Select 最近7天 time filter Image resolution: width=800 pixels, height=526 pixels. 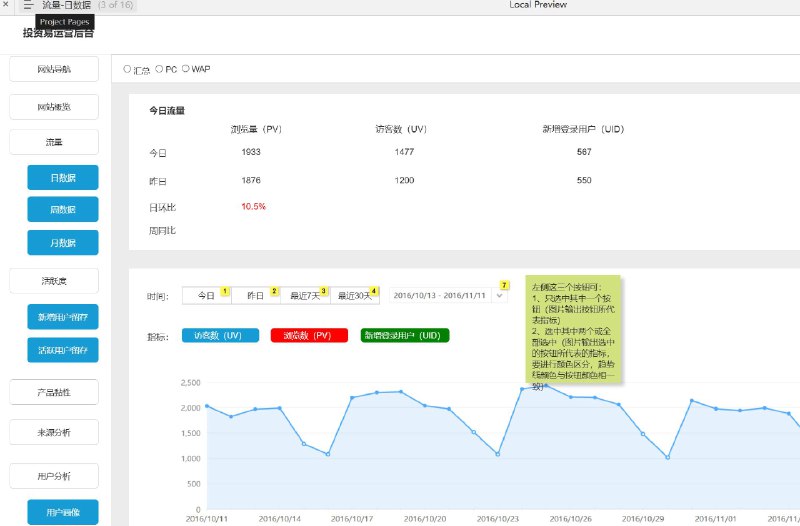(305, 296)
